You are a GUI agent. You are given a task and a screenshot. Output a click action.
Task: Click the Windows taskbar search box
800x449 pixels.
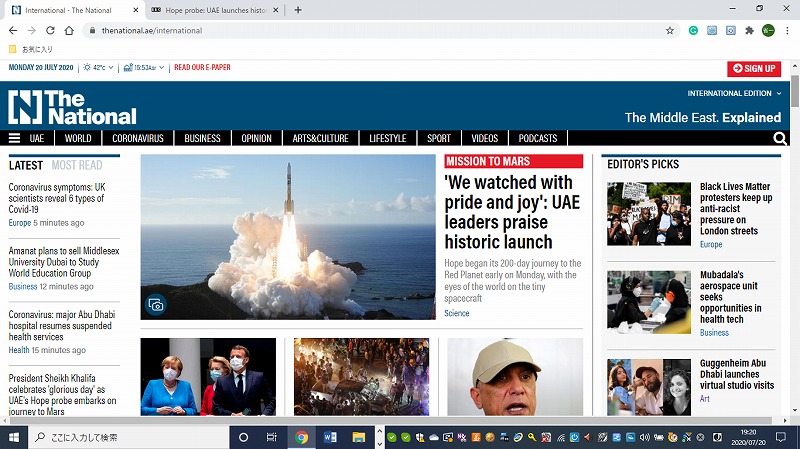point(128,437)
